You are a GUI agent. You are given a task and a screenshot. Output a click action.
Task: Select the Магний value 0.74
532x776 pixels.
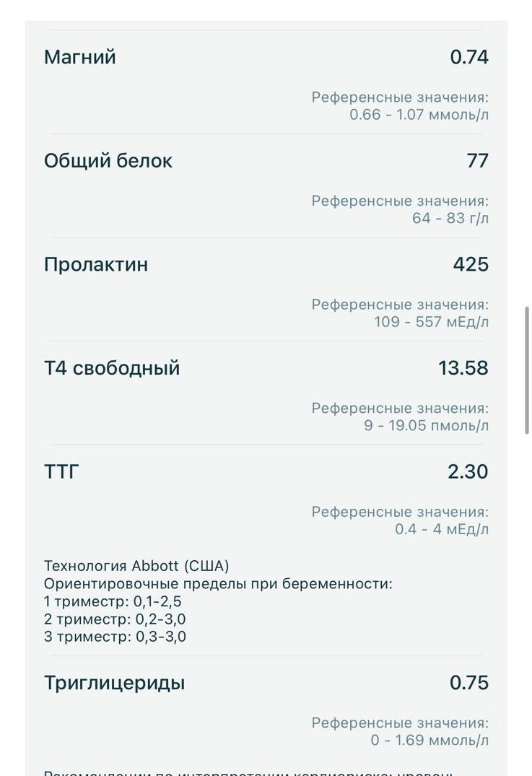click(469, 57)
